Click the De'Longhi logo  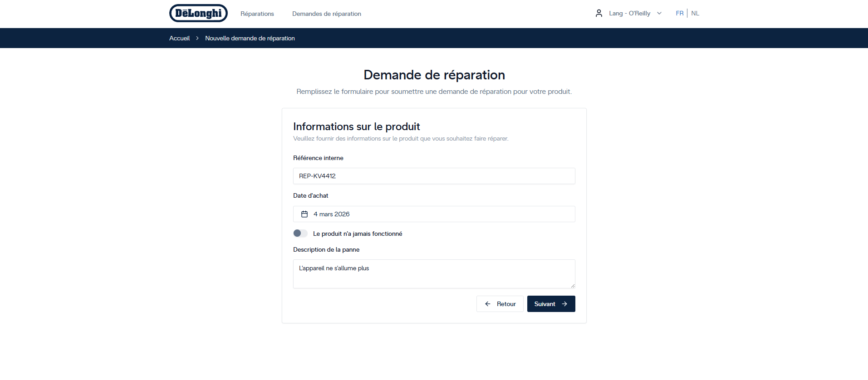(198, 13)
